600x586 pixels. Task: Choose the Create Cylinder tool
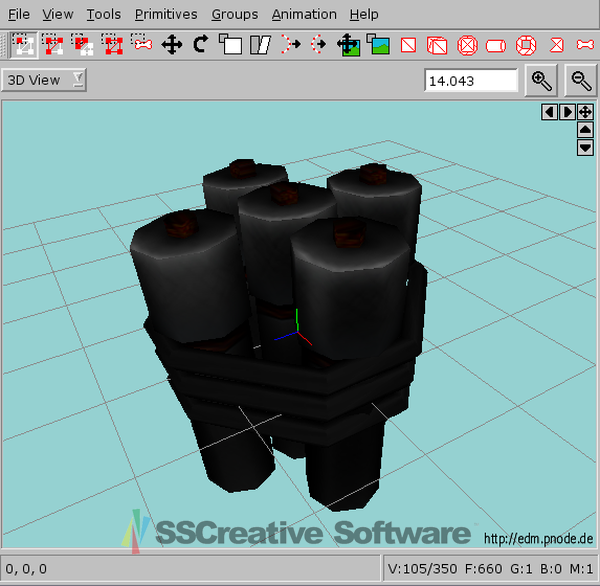pyautogui.click(x=496, y=45)
